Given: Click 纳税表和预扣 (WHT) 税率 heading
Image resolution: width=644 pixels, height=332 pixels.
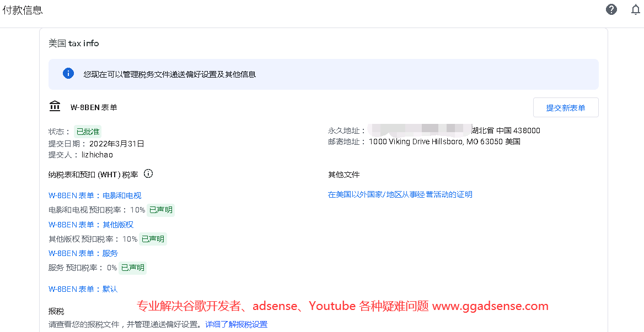Looking at the screenshot, I should pos(93,174).
